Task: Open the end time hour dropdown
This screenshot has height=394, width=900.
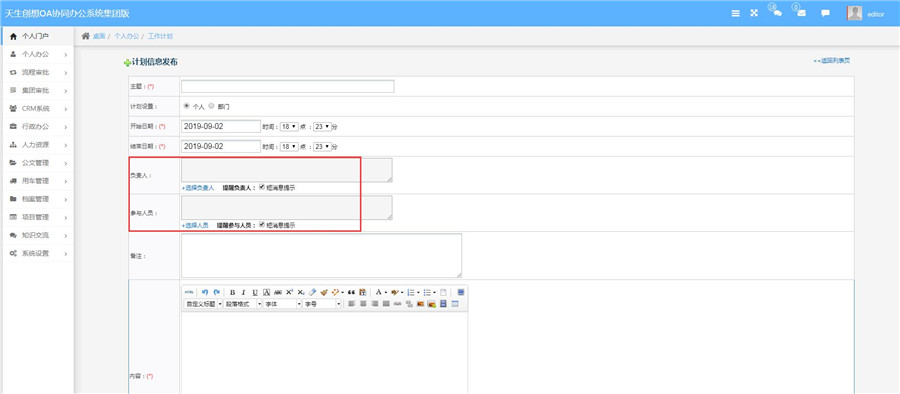Action: (x=289, y=146)
